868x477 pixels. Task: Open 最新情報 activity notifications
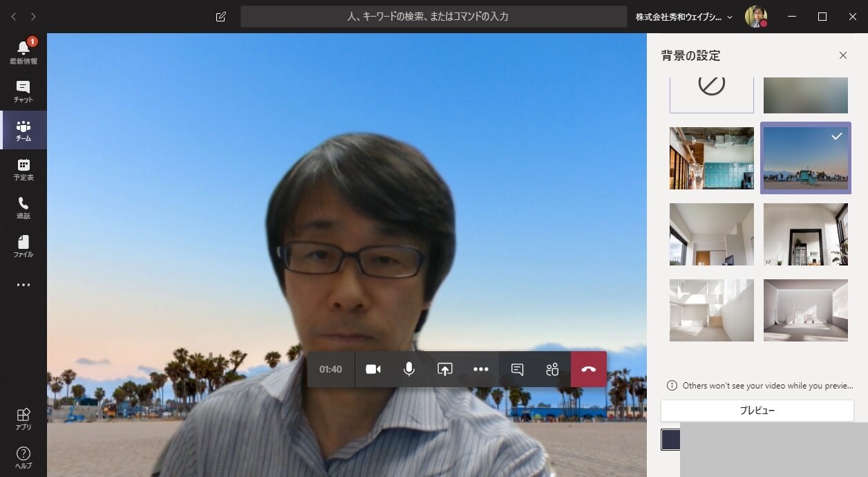pyautogui.click(x=23, y=52)
